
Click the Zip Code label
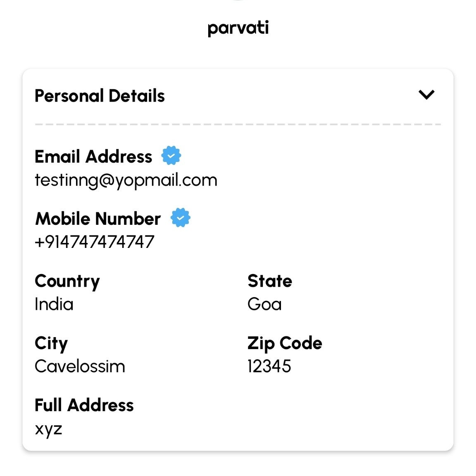pyautogui.click(x=285, y=343)
